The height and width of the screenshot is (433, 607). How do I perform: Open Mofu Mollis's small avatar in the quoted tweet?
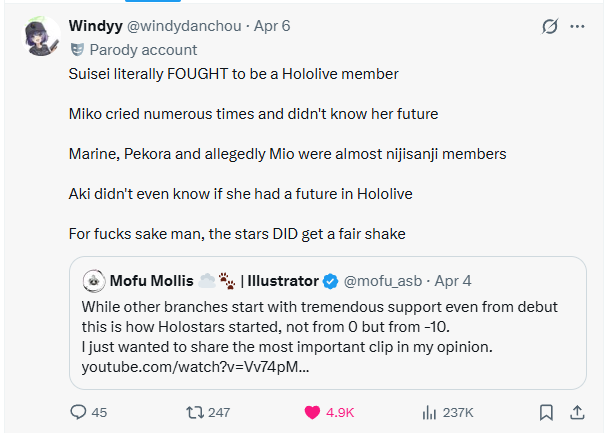click(x=94, y=281)
